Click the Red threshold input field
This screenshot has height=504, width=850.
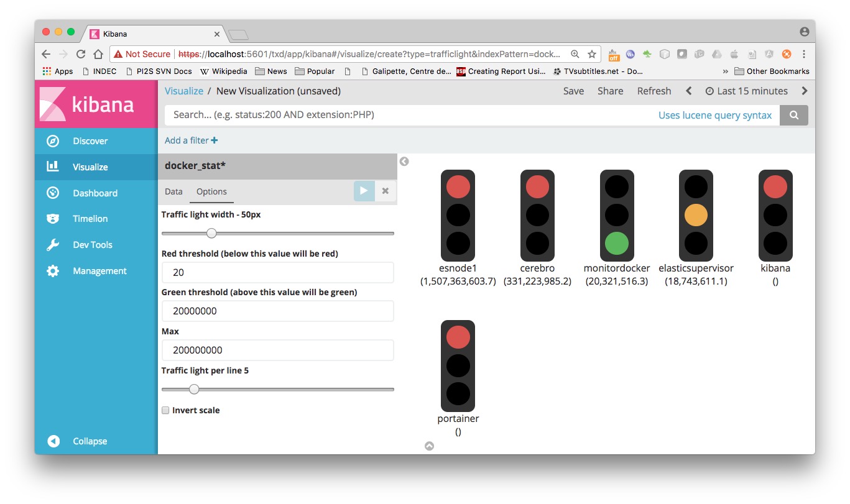point(277,272)
